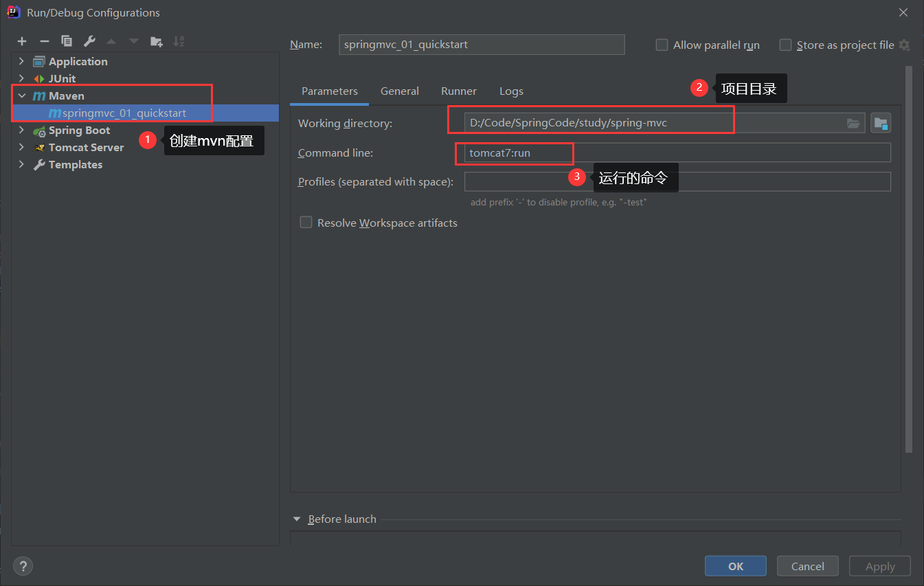Move configuration up with the up arrow
This screenshot has width=924, height=586.
[111, 41]
